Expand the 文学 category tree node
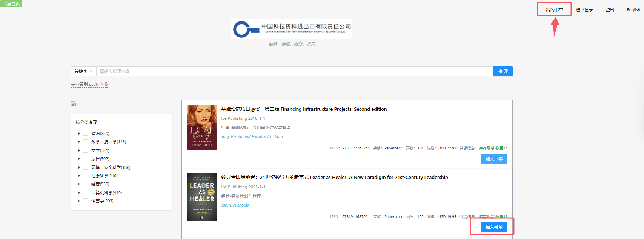Viewport: 644px width, 239px height. click(79, 150)
